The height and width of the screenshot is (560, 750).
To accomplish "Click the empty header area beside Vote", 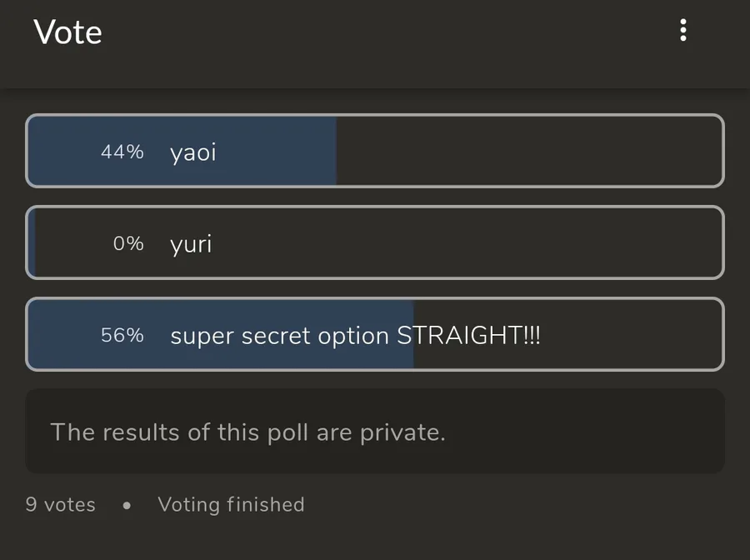I will point(375,33).
